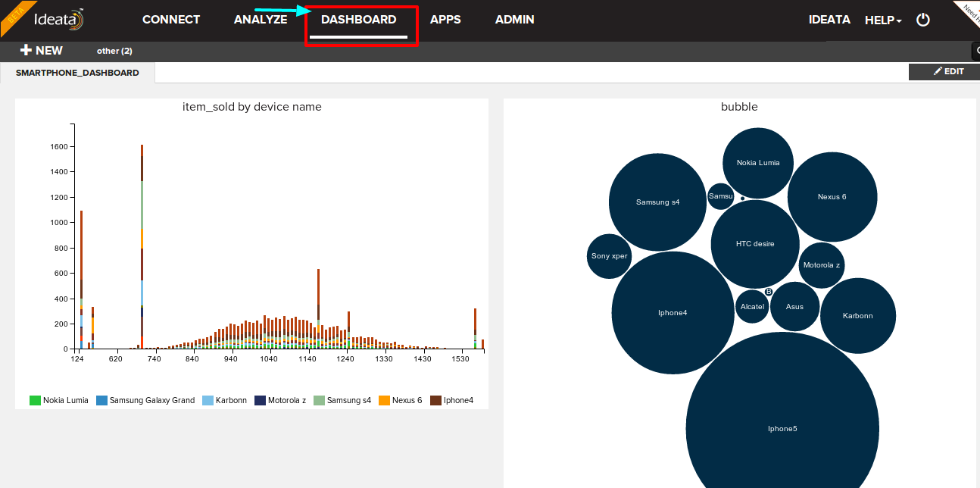Select the Samsung s4 bubble
Screen dimensions: 980x488
click(657, 202)
